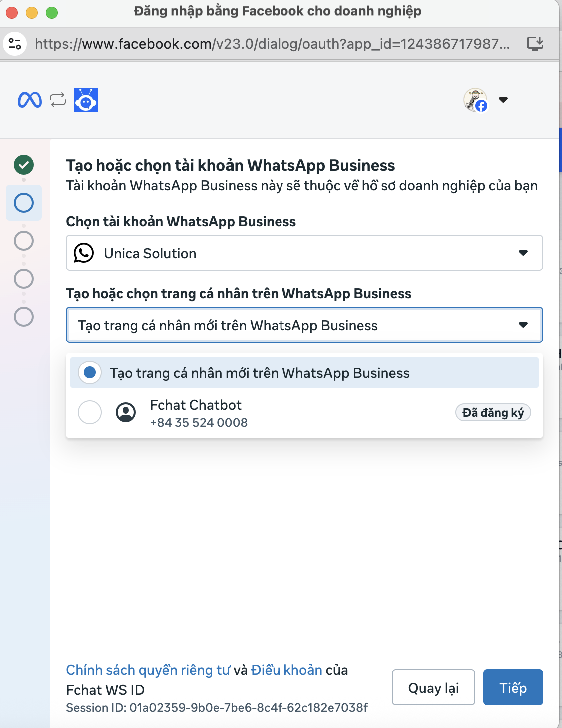Screen dimensions: 562x728
Task: Click the 'Đã đăng ký' badge
Action: (x=493, y=413)
